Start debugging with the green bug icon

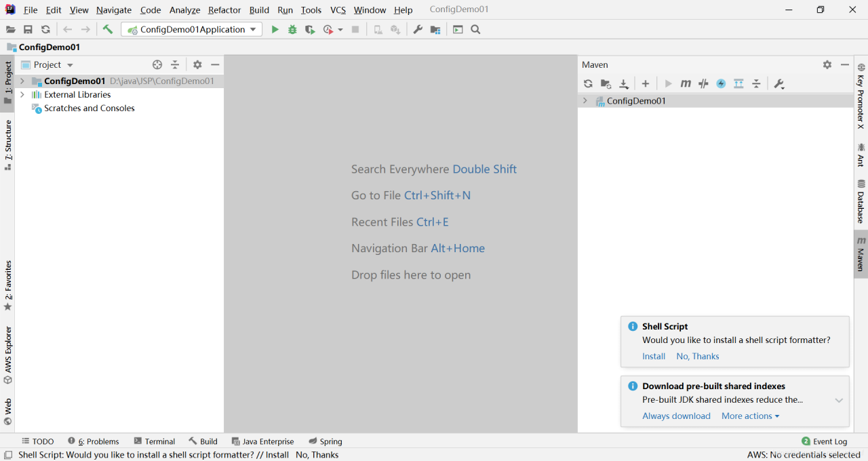(292, 30)
